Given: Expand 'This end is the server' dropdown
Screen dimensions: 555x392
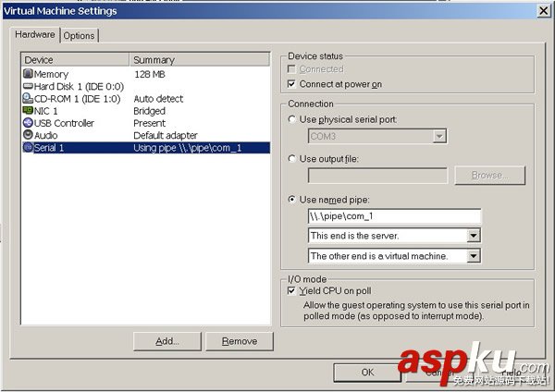Looking at the screenshot, I should pyautogui.click(x=474, y=236).
